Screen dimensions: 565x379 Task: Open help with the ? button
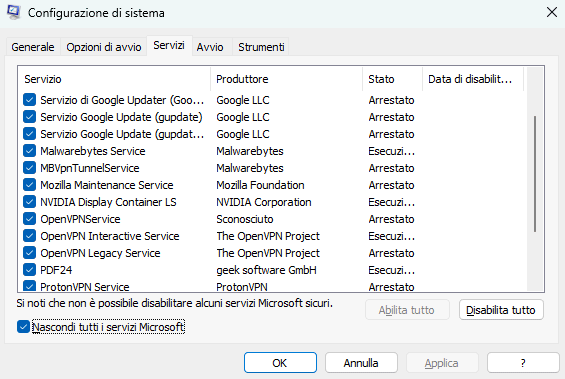coord(523,363)
